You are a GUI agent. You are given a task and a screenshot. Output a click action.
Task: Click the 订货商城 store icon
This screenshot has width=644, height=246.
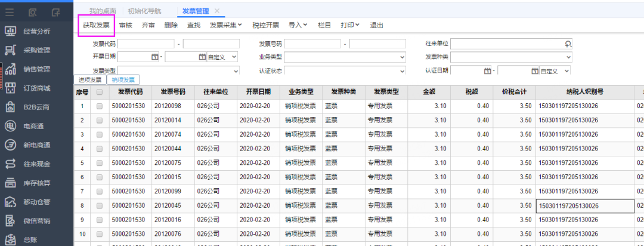click(x=10, y=88)
